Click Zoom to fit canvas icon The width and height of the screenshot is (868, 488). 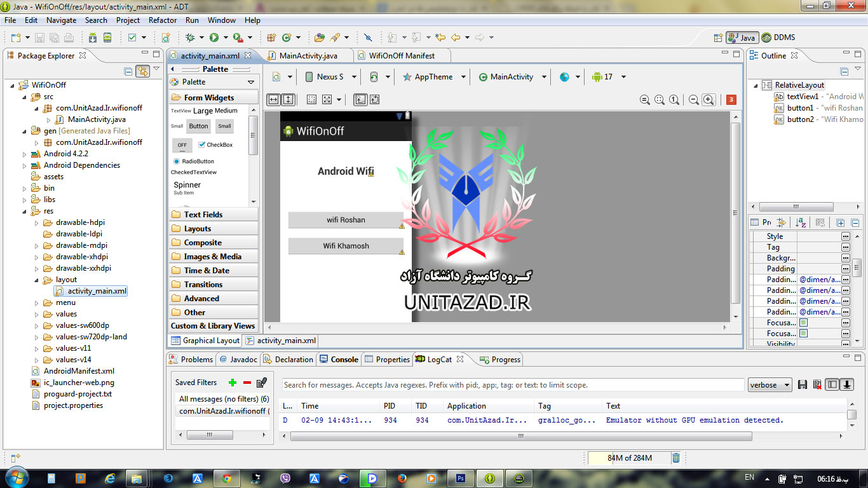660,100
